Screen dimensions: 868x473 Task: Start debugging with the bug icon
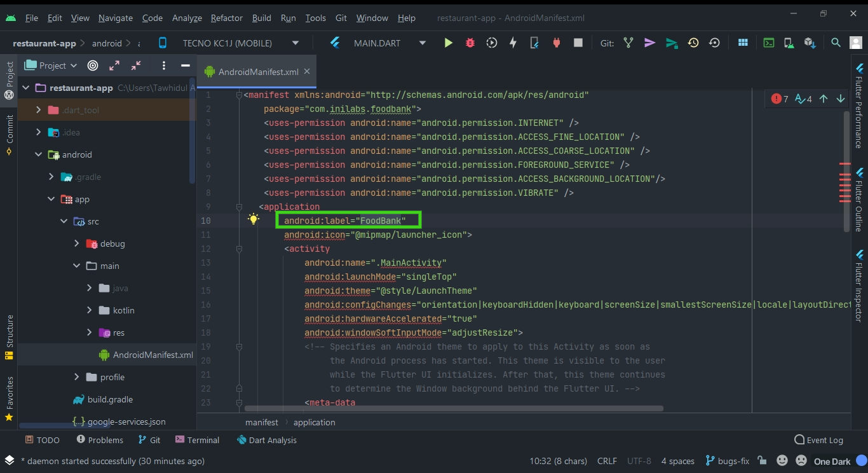tap(470, 43)
